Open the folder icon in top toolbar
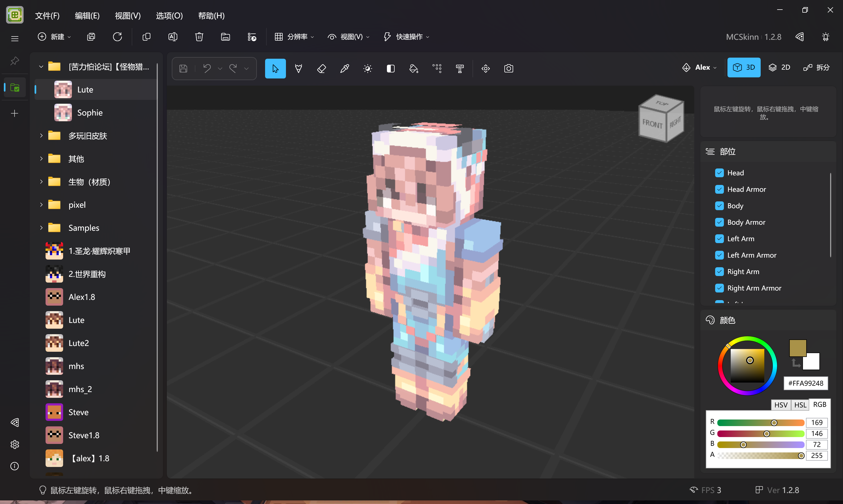 pos(225,37)
